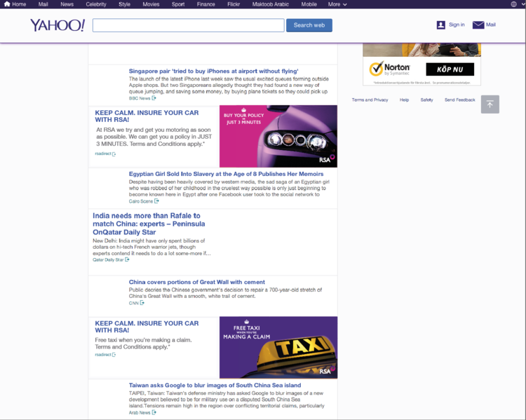Image resolution: width=526 pixels, height=420 pixels.
Task: Click the Safety footer link
Action: tap(426, 100)
